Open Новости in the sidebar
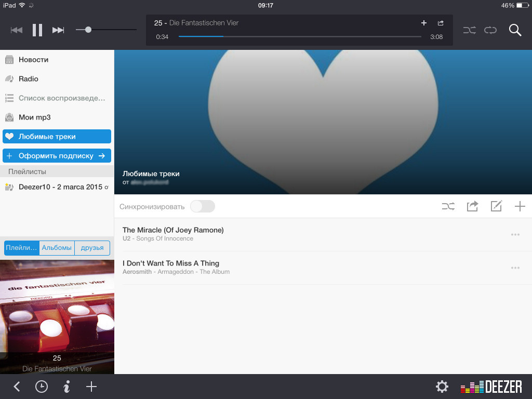This screenshot has width=532, height=399. pos(33,59)
